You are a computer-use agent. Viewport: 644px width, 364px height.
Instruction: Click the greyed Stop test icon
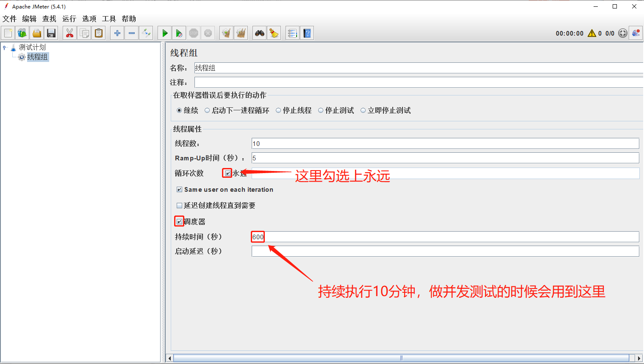194,33
